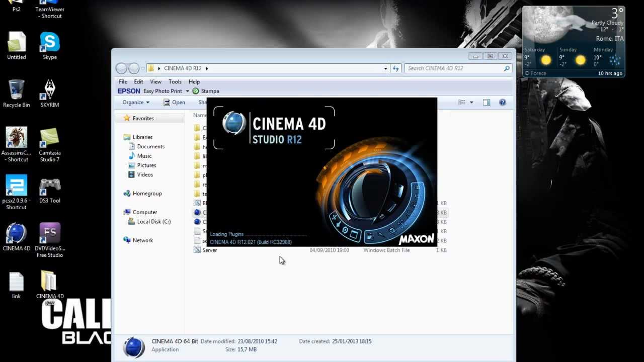Screen dimensions: 644x362
Task: Refresh the CINEMA 4D R12 folder
Action: (x=395, y=68)
